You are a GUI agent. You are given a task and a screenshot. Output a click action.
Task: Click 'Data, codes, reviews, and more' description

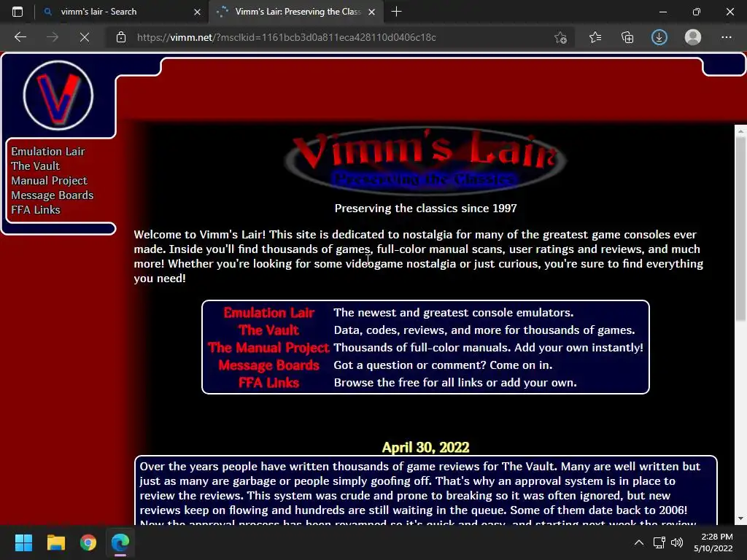[484, 330]
